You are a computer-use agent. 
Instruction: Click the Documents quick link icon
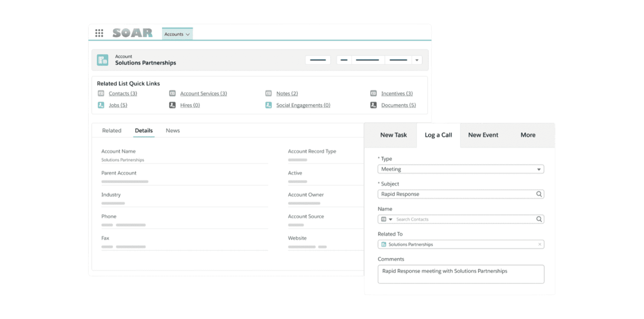373,105
